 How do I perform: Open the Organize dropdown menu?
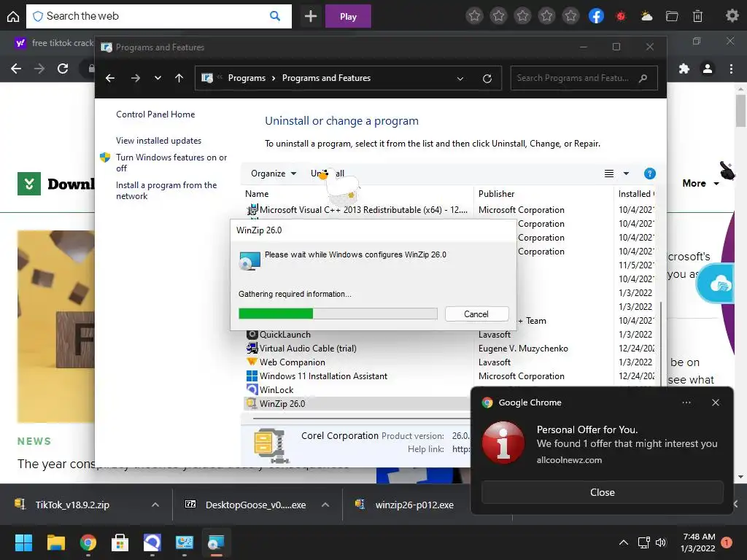[274, 174]
